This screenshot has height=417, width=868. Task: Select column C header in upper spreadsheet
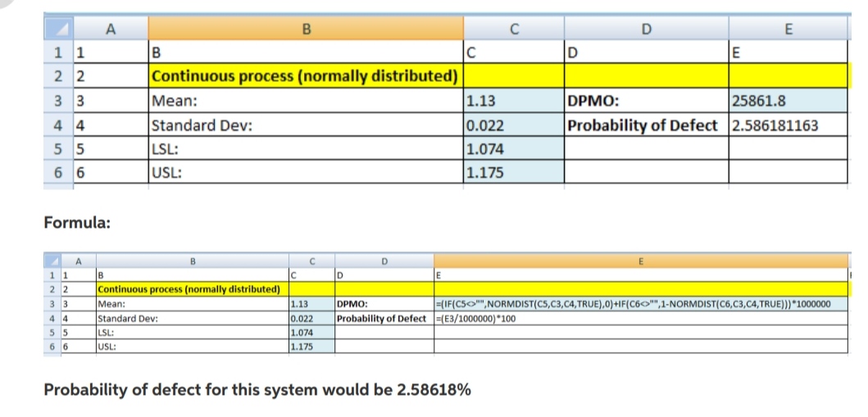click(x=513, y=29)
